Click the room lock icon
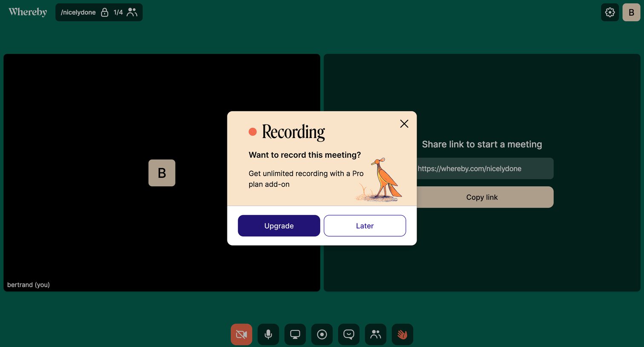This screenshot has width=644, height=347. pyautogui.click(x=105, y=12)
